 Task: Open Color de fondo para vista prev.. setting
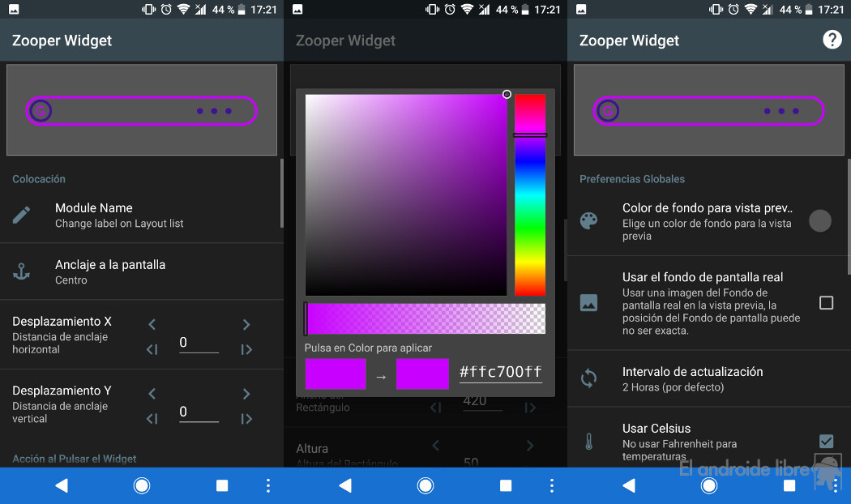(709, 221)
